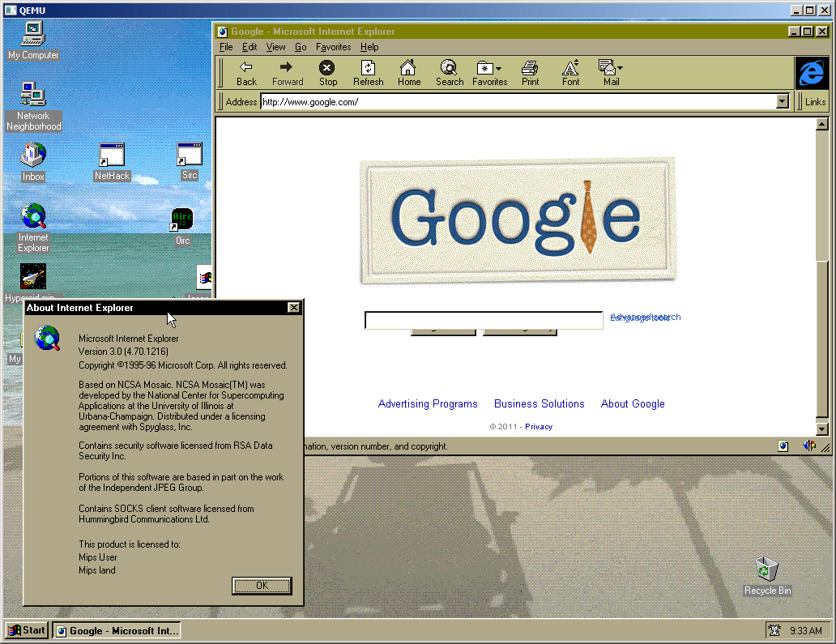Reload the page using Refresh
Image resolution: width=836 pixels, height=644 pixels.
(368, 73)
